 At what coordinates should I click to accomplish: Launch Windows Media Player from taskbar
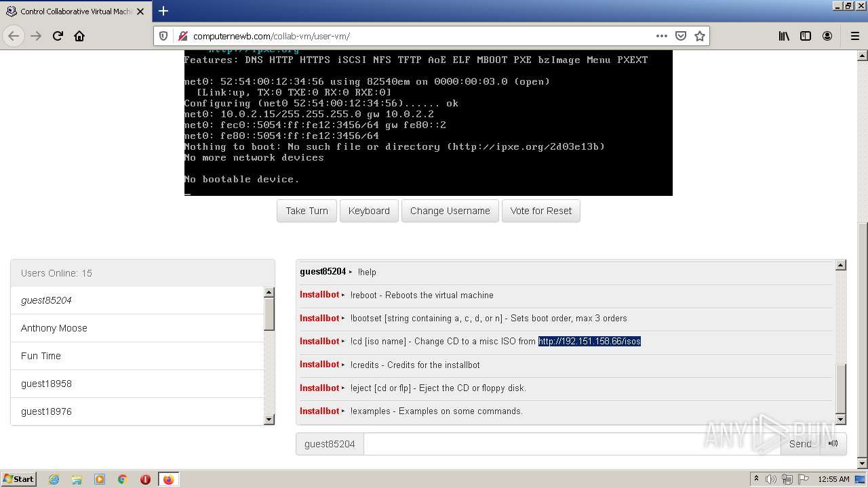click(100, 479)
